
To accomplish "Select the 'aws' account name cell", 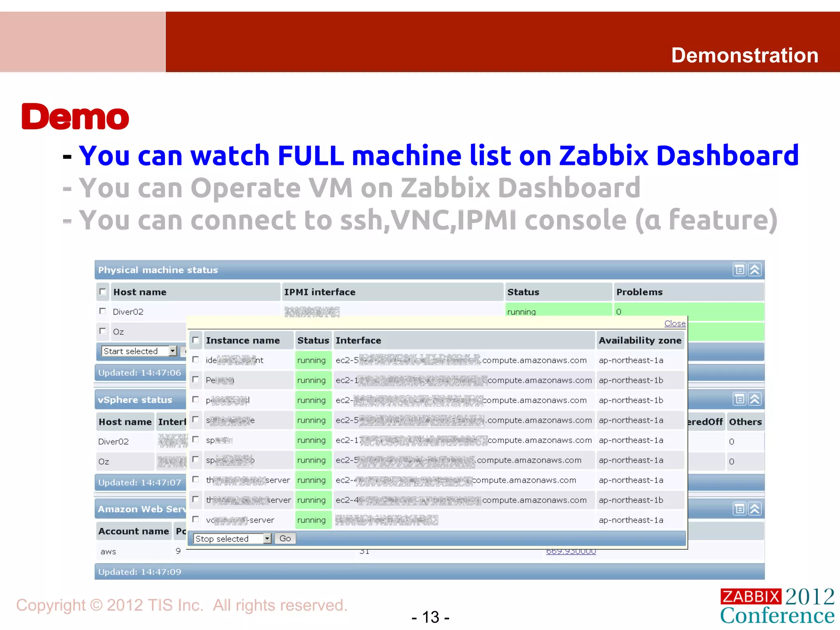I will coord(108,552).
